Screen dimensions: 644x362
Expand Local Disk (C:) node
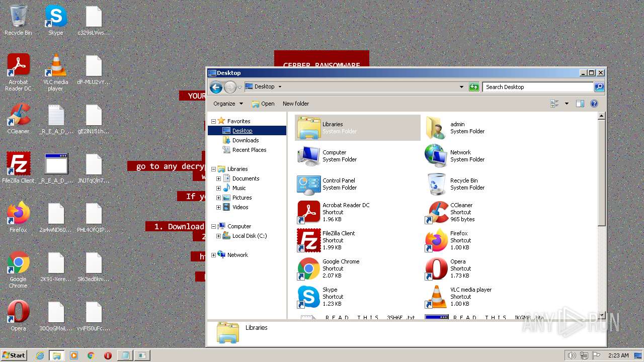click(x=218, y=236)
